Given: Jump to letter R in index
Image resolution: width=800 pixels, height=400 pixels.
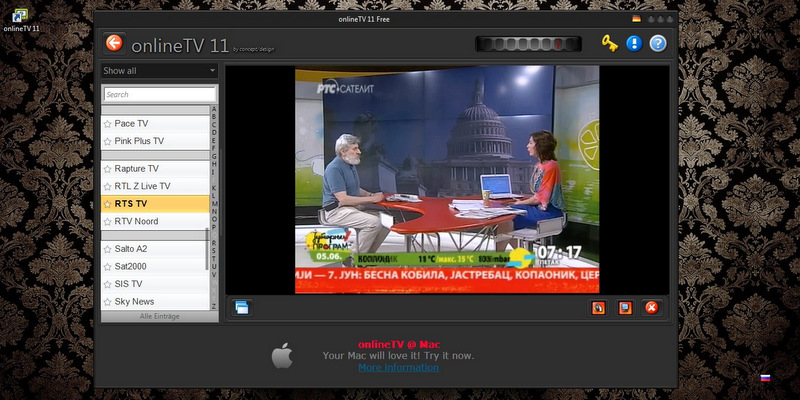Looking at the screenshot, I should point(214,243).
